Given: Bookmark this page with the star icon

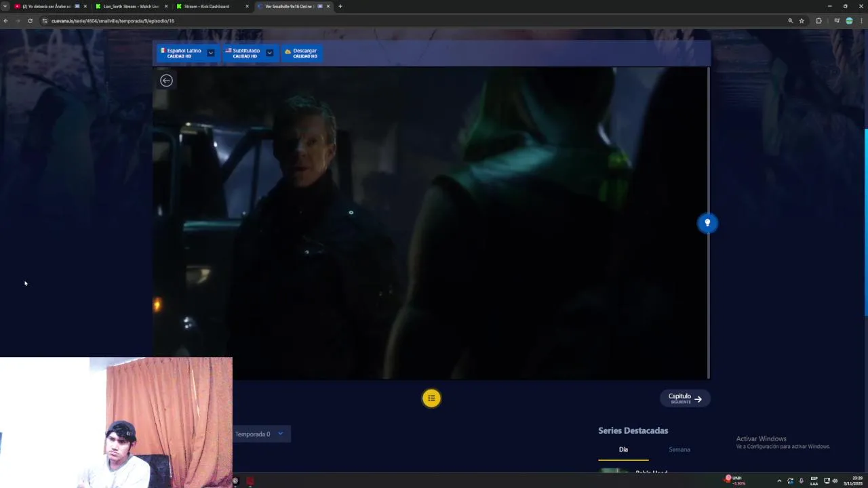Looking at the screenshot, I should pos(802,21).
